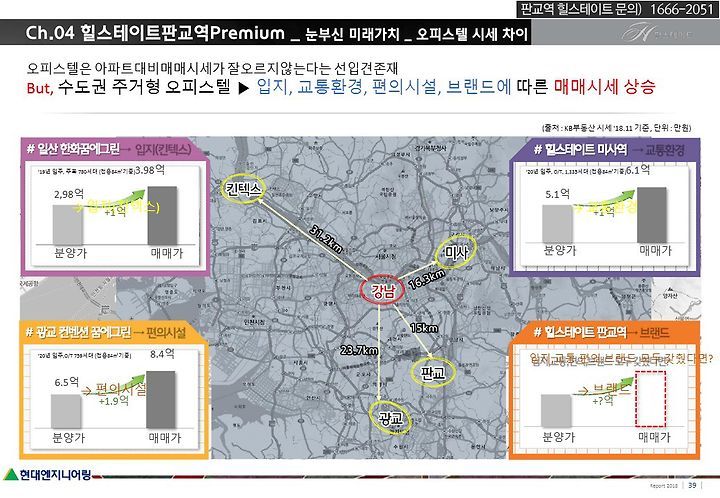Click the dark 매매가 bar in 일산 chart
Viewport: 720px width, 498px height.
point(163,216)
